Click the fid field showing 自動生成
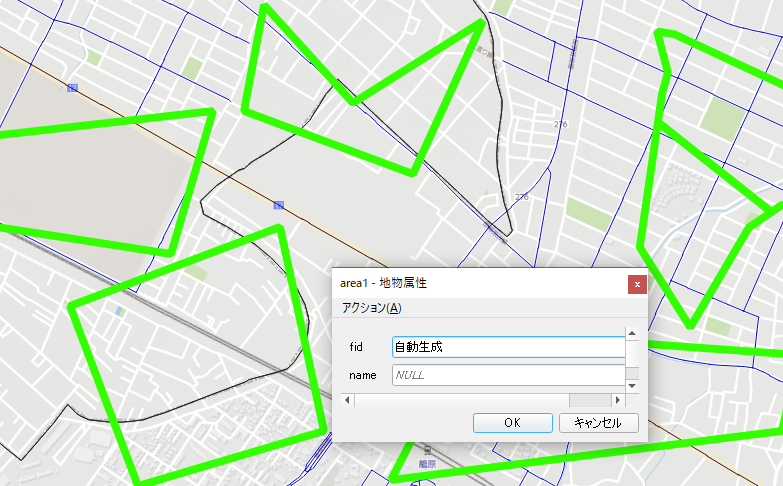The image size is (783, 486). click(507, 347)
